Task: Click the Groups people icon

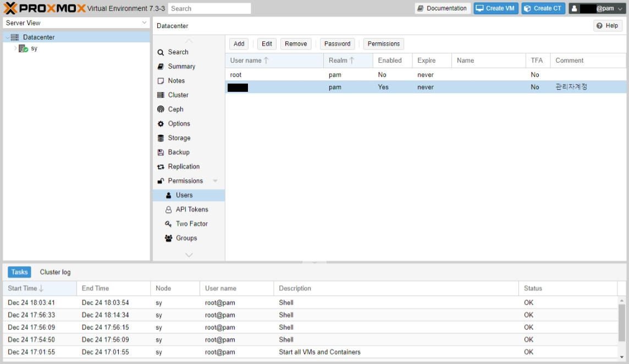Action: click(169, 238)
